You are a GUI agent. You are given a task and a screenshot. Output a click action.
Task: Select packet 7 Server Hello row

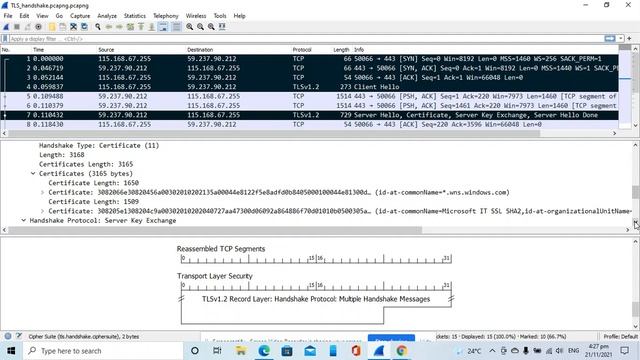point(309,115)
